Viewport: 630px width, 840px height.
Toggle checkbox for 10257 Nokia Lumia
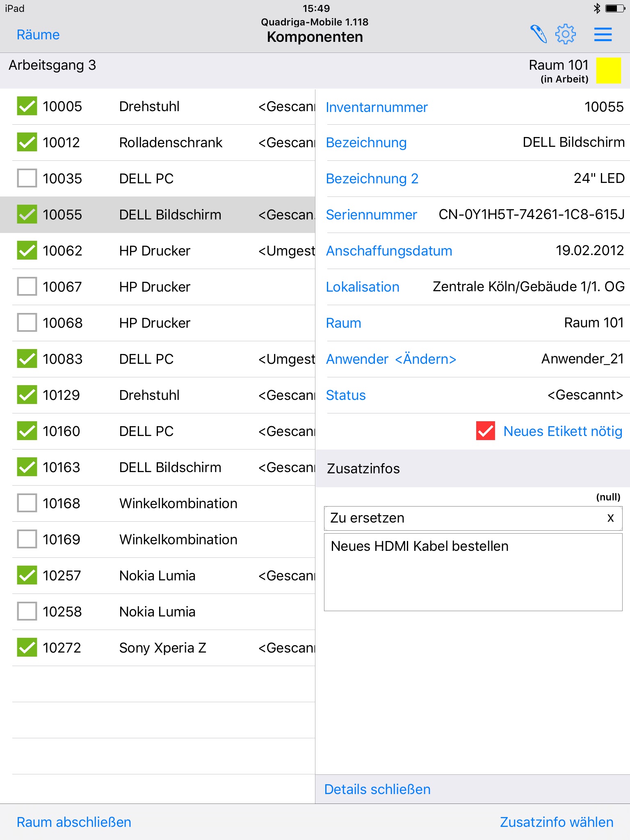click(27, 575)
